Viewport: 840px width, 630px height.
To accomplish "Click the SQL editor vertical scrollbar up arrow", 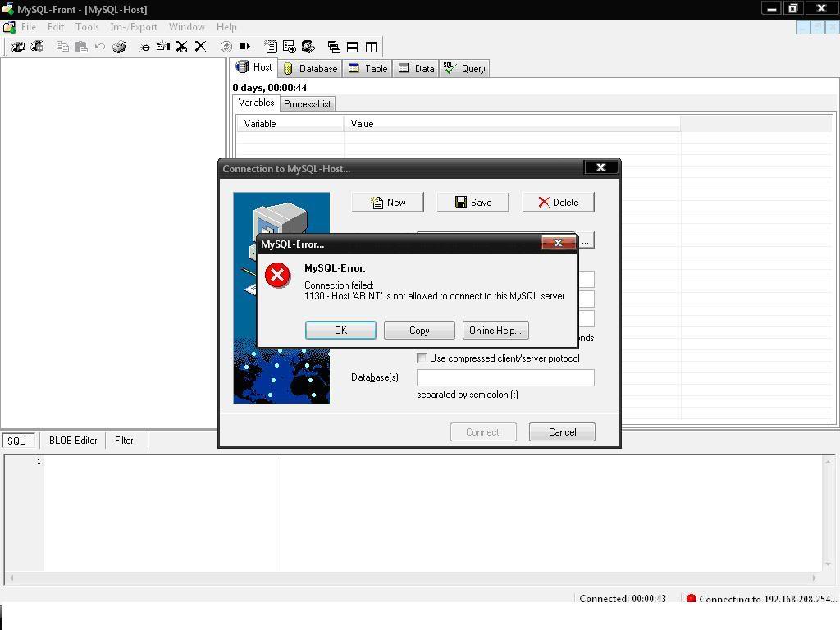I will [x=829, y=461].
